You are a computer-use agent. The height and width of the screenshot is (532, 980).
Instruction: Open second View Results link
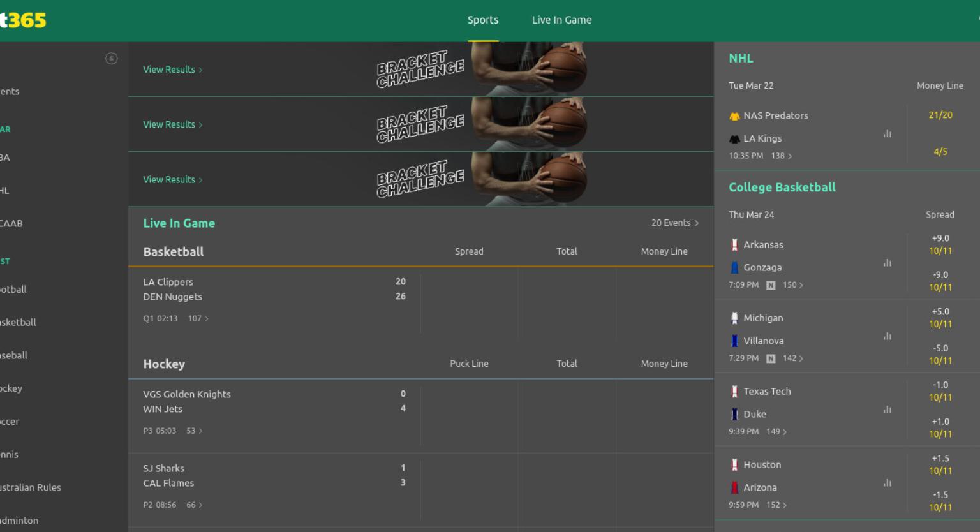pyautogui.click(x=173, y=124)
